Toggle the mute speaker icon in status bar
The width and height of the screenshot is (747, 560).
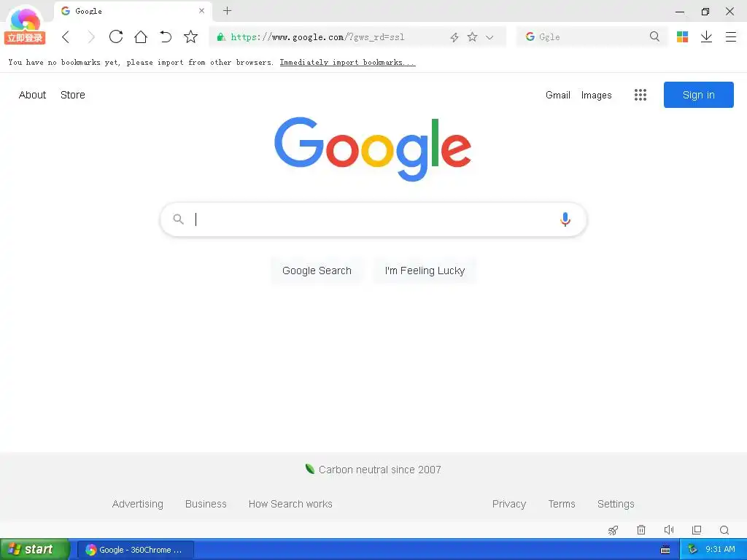click(x=669, y=529)
